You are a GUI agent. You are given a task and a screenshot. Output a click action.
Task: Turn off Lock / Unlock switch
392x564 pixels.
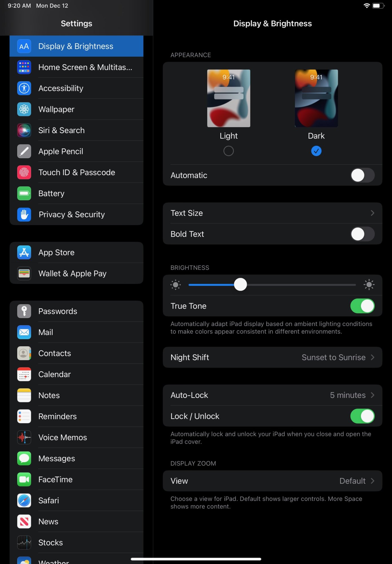pyautogui.click(x=362, y=416)
